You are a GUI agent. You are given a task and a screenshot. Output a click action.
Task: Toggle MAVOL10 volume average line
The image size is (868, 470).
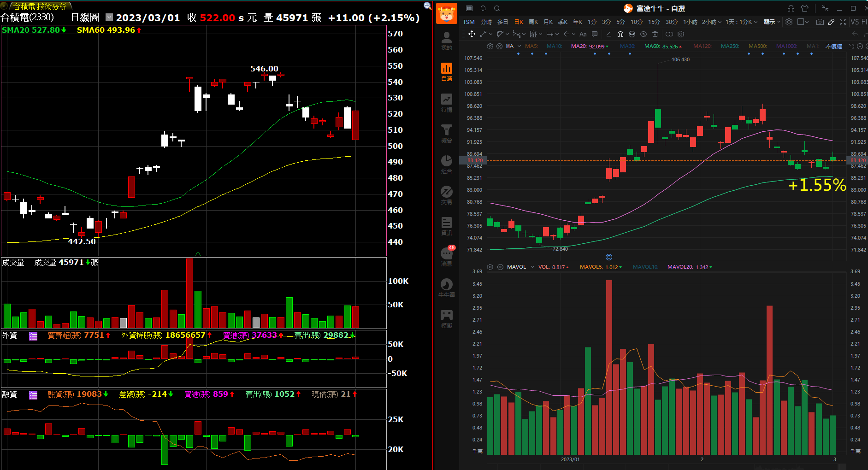click(x=646, y=267)
